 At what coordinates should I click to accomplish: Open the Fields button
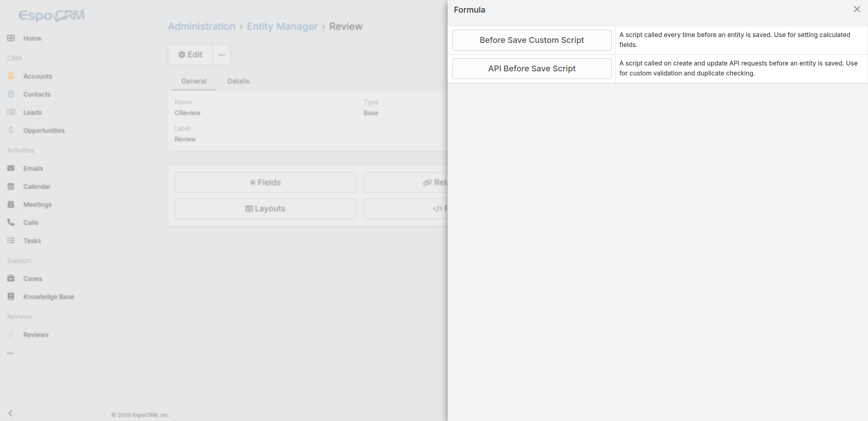point(265,182)
